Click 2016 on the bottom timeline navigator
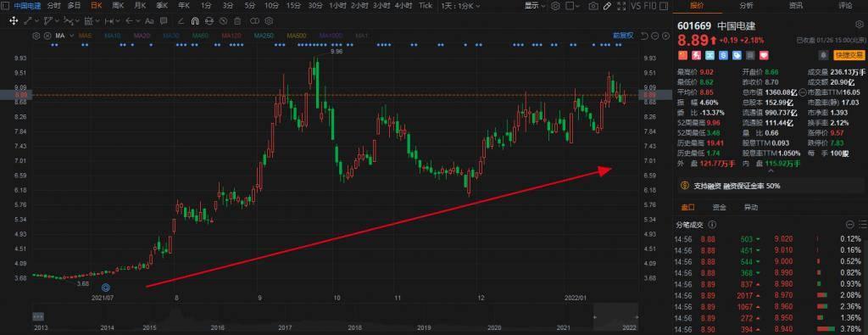868x335 pixels. click(218, 328)
